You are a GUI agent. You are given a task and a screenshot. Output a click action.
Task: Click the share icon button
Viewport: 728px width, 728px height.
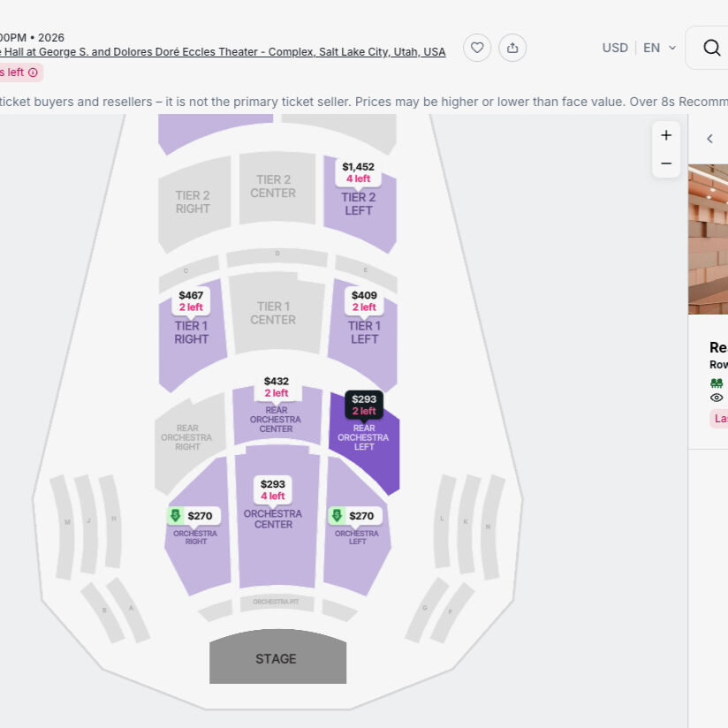[x=512, y=48]
